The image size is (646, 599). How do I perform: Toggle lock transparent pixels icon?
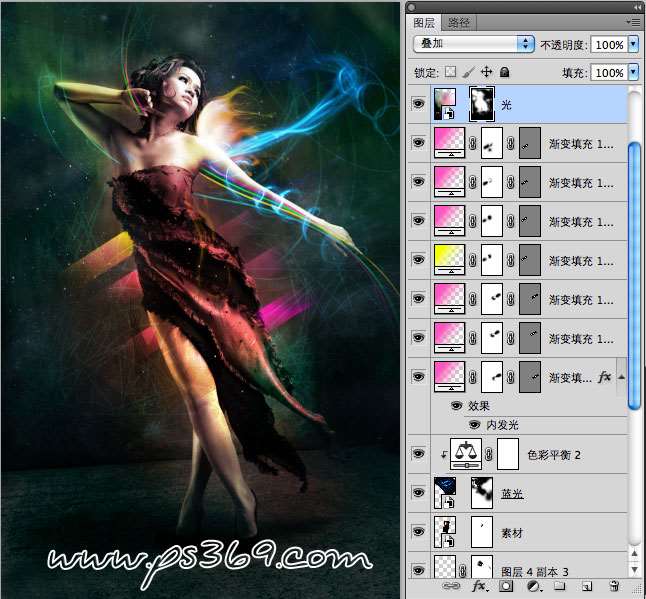click(x=450, y=72)
